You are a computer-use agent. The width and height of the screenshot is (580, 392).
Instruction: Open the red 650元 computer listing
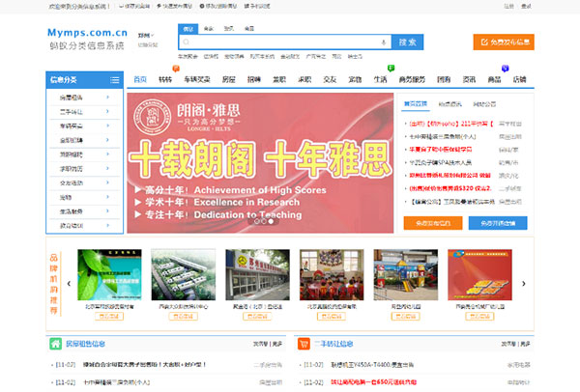tap(373, 382)
